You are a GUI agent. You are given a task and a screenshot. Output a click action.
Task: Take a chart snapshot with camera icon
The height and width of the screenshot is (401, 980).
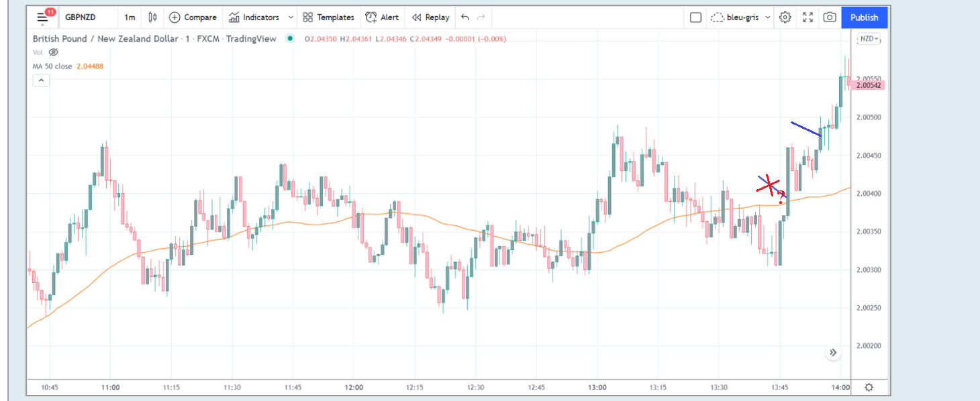(830, 17)
